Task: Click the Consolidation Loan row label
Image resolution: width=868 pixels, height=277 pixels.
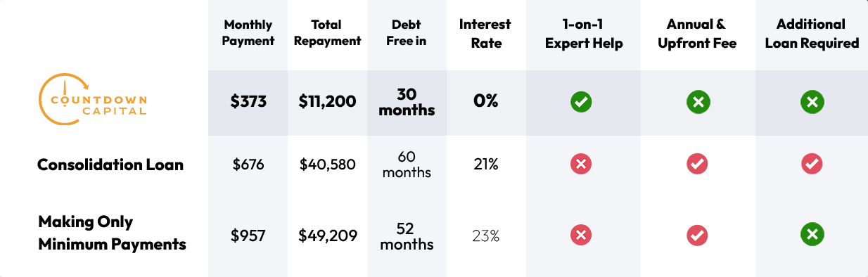Action: point(110,165)
